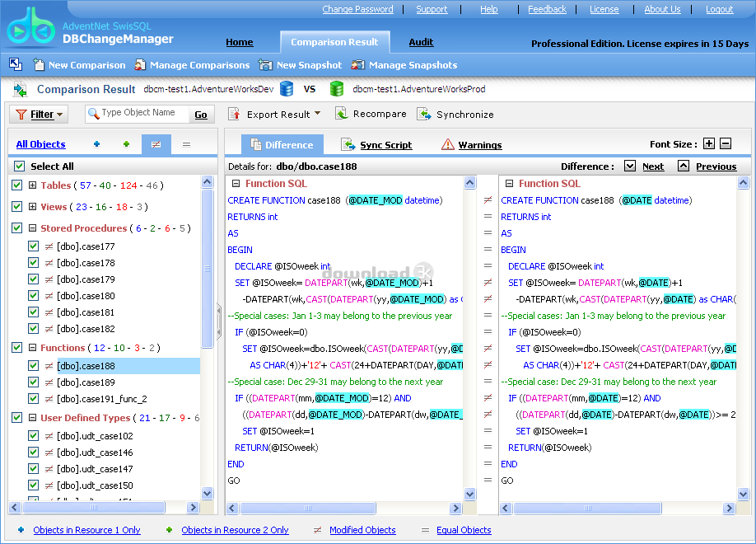This screenshot has width=756, height=544.
Task: Increase font size with plus icon
Action: [709, 143]
